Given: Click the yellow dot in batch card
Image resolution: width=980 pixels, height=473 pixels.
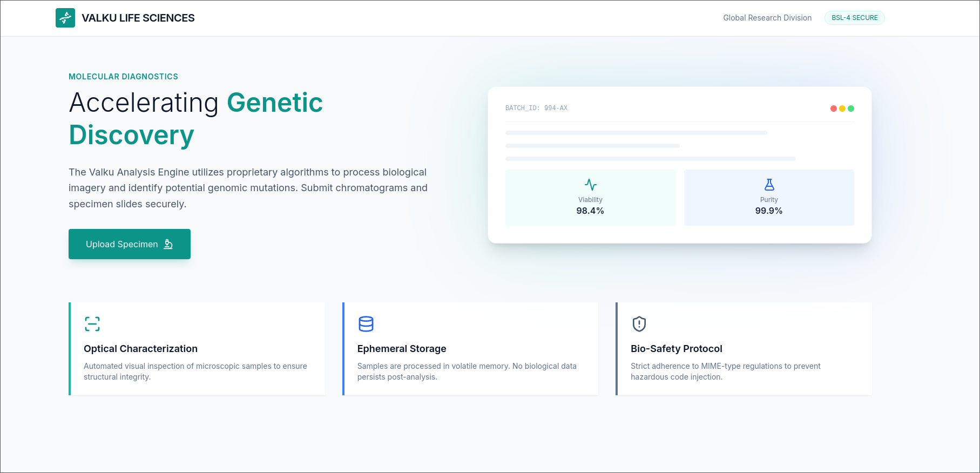Looking at the screenshot, I should (x=842, y=109).
